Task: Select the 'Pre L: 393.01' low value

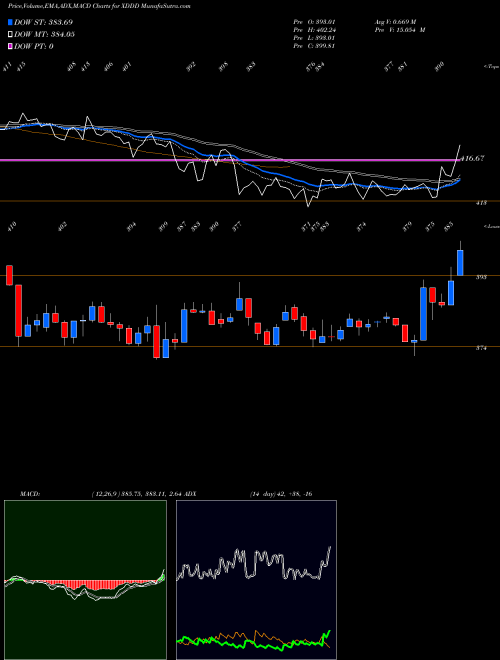Action: [x=314, y=38]
